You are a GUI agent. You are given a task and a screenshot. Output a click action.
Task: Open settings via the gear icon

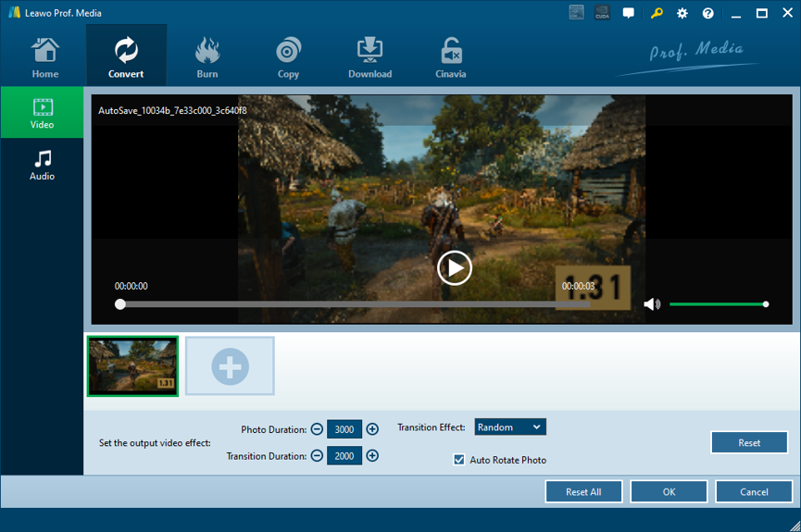click(x=682, y=13)
